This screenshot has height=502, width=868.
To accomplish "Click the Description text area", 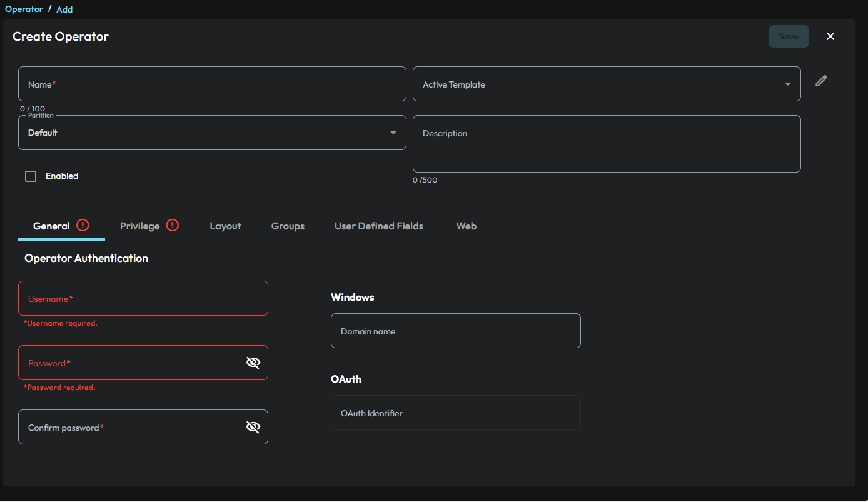I will point(606,144).
